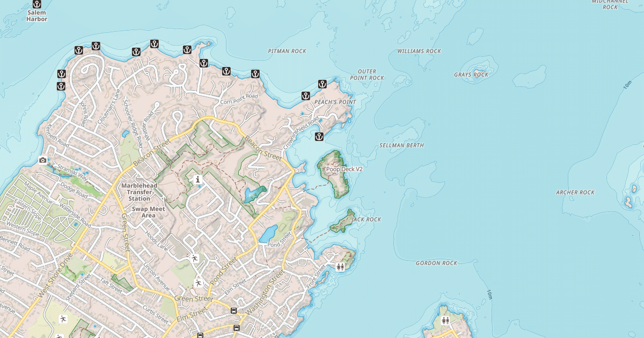Image resolution: width=644 pixels, height=338 pixels.
Task: Click the Midchannel Rock label
Action: pos(610,4)
